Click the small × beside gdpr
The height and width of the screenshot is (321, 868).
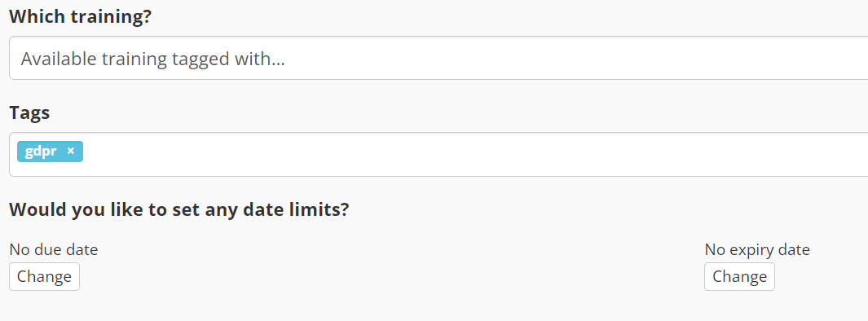70,151
